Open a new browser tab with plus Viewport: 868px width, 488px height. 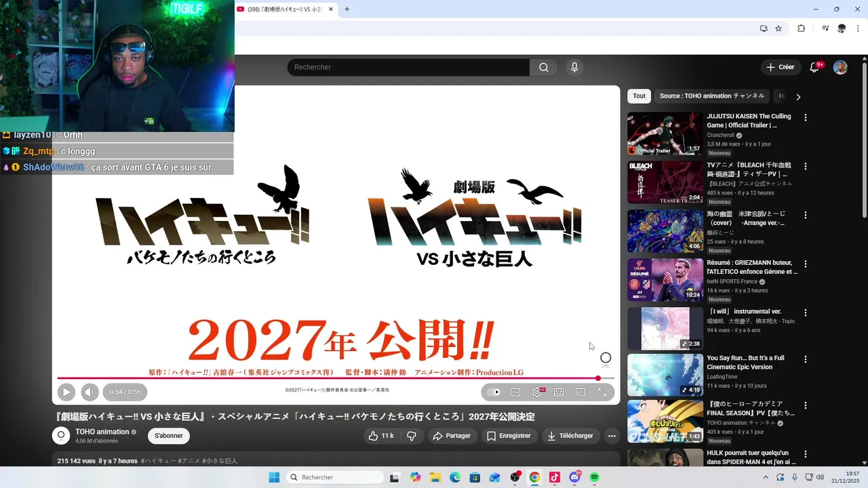(347, 9)
